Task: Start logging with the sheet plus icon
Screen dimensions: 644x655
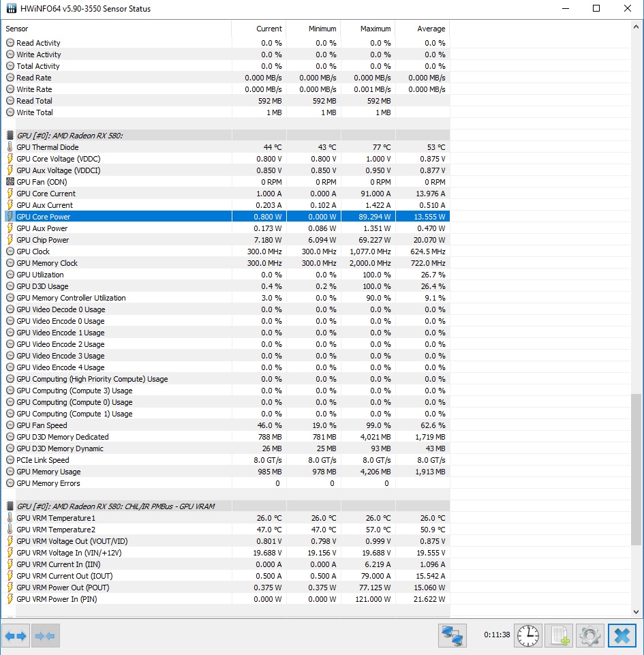Action: [559, 636]
